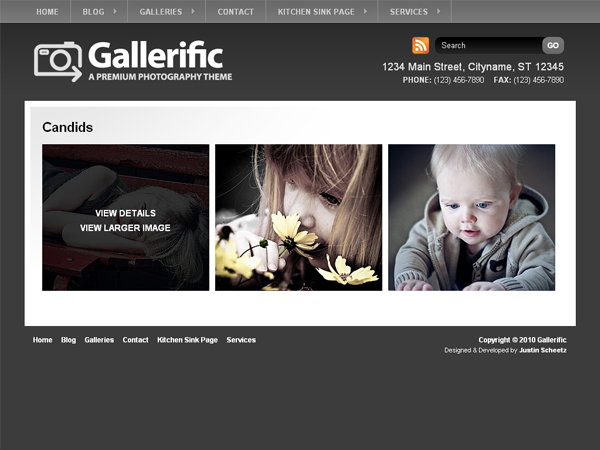The image size is (600, 450).
Task: Click the footer Blog link
Action: click(68, 340)
